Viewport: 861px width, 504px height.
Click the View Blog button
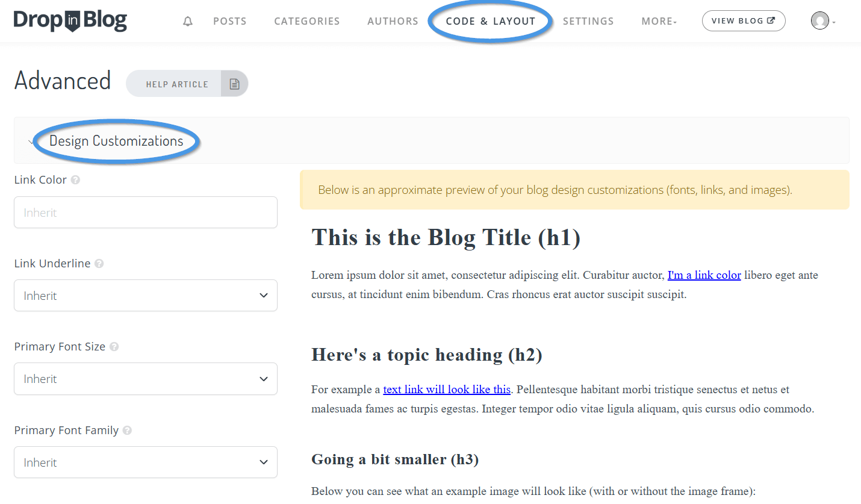click(x=744, y=21)
